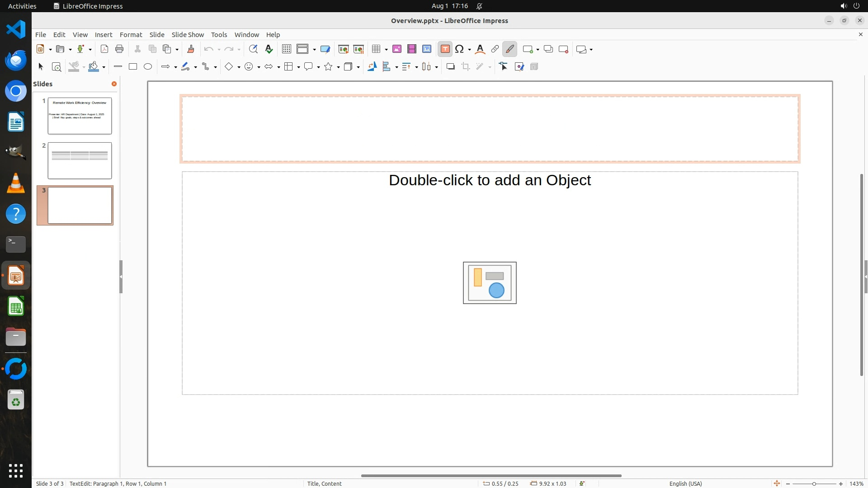Expand the Stars and Banners shapes dropdown
Screen dimensions: 868x488
point(339,67)
